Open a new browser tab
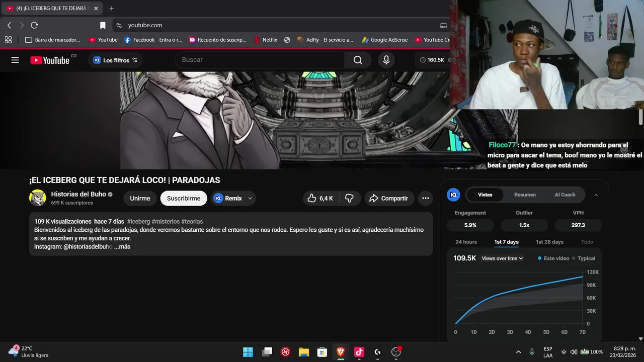The height and width of the screenshot is (362, 644). pyautogui.click(x=112, y=8)
